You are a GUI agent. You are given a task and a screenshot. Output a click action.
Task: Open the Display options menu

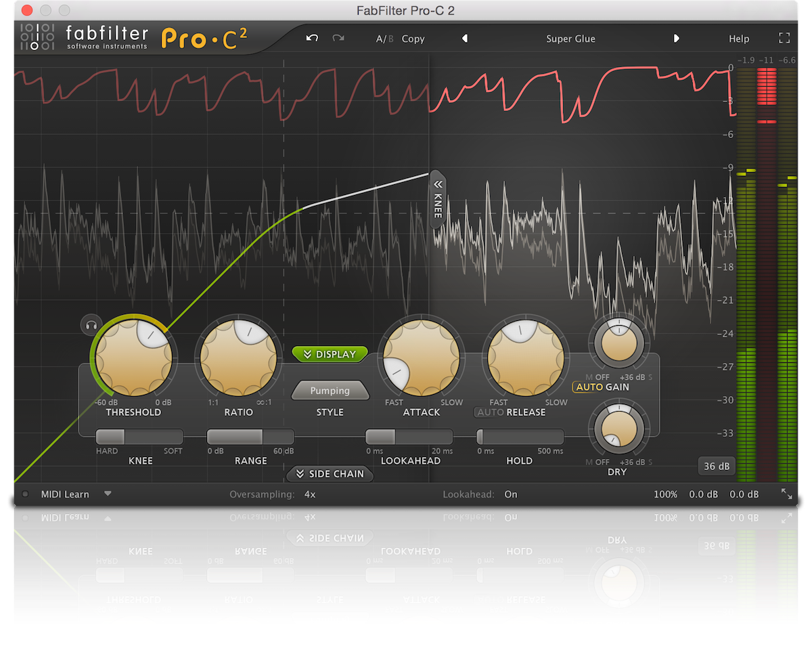click(x=330, y=353)
